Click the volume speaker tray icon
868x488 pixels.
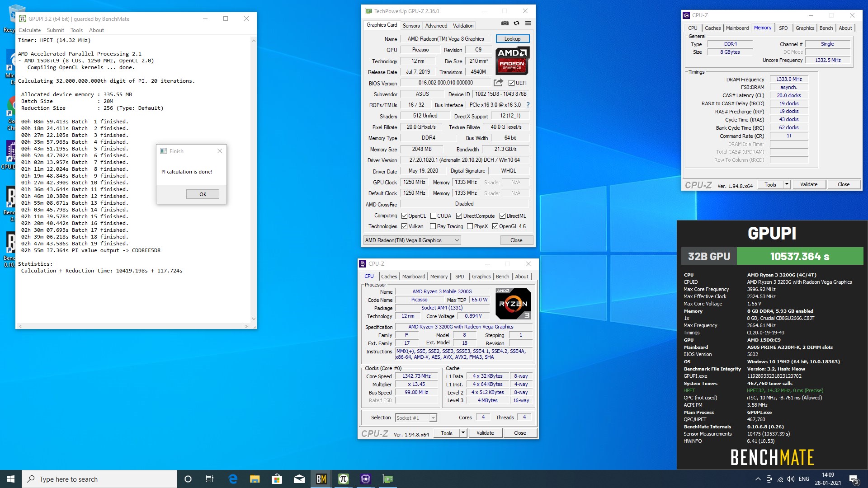[x=791, y=479]
